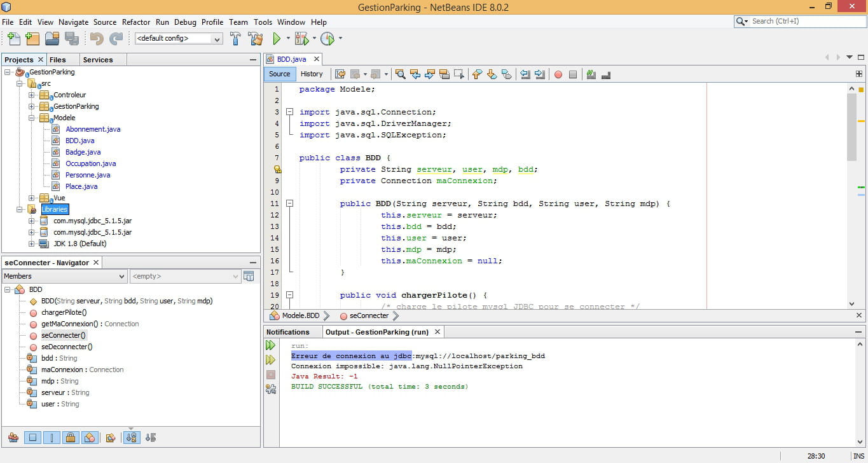The height and width of the screenshot is (463, 868).
Task: Toggle Show Static Members filter in Navigator
Action: click(52, 438)
